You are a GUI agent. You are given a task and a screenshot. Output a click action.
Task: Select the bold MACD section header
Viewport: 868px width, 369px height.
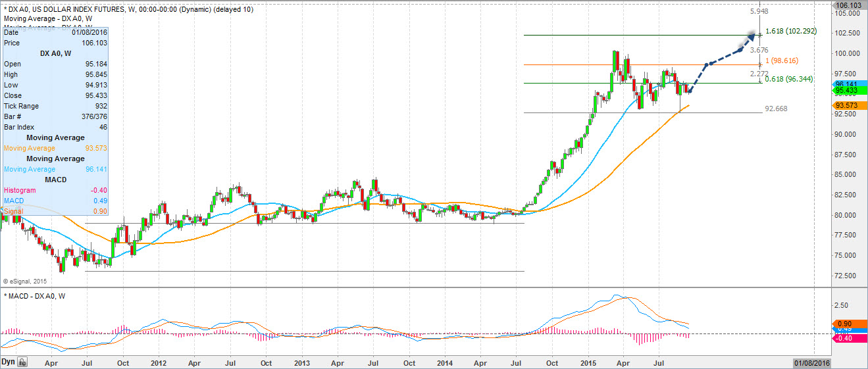[55, 180]
